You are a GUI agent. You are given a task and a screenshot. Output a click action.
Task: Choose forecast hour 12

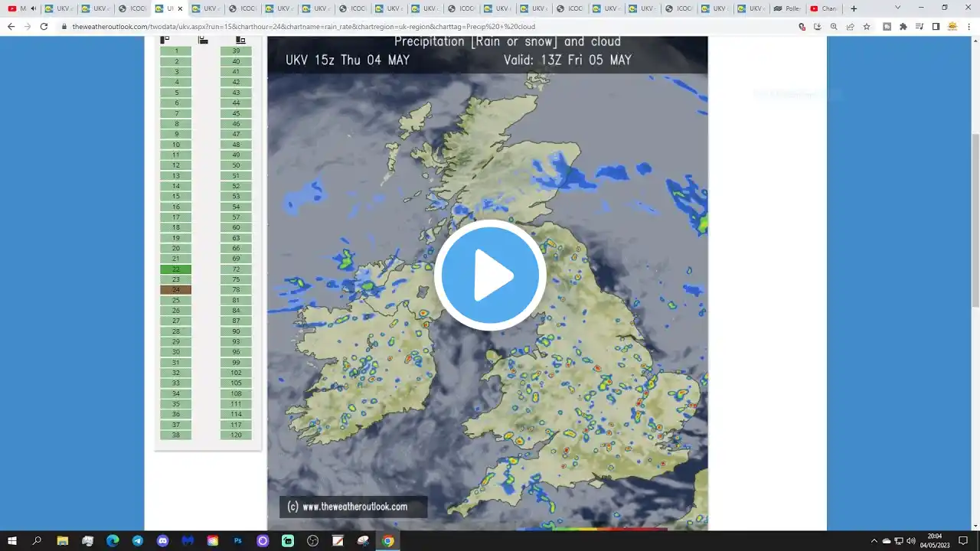(x=176, y=165)
